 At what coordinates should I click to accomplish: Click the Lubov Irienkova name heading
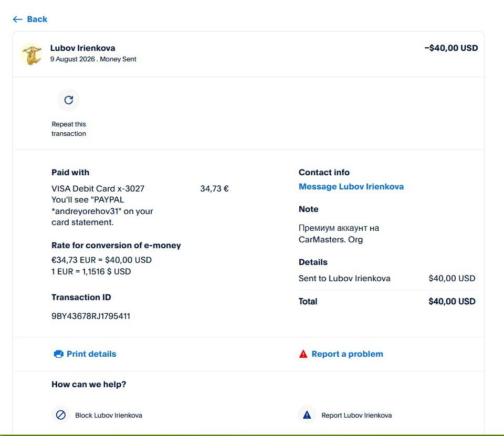pos(82,48)
